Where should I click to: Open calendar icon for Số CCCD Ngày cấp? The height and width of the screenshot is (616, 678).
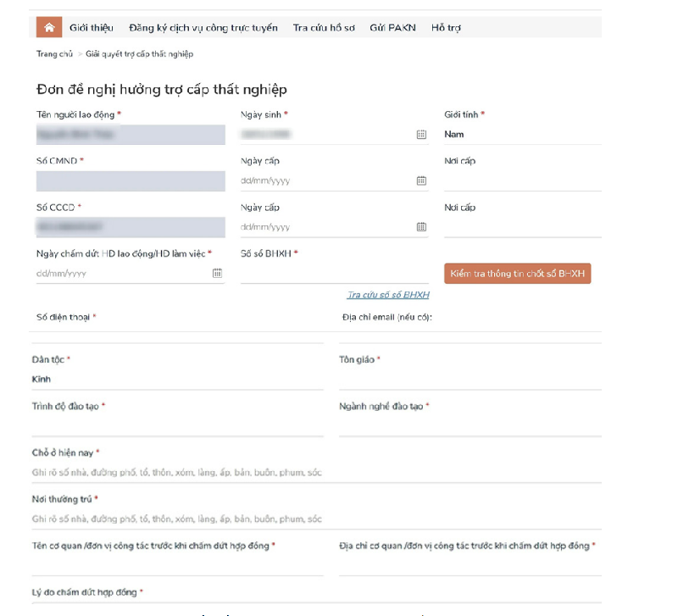[421, 227]
